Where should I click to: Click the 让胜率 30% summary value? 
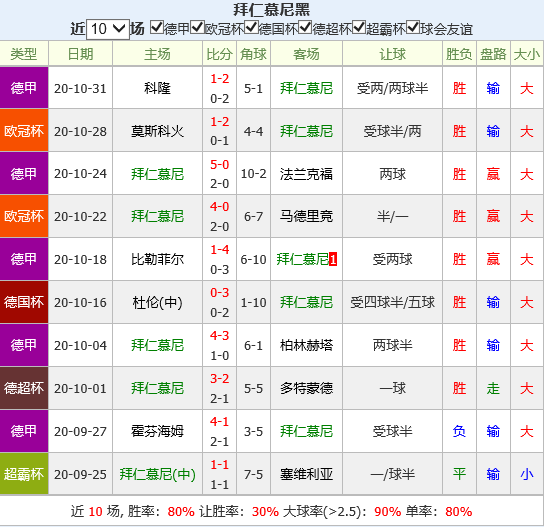pos(265,512)
